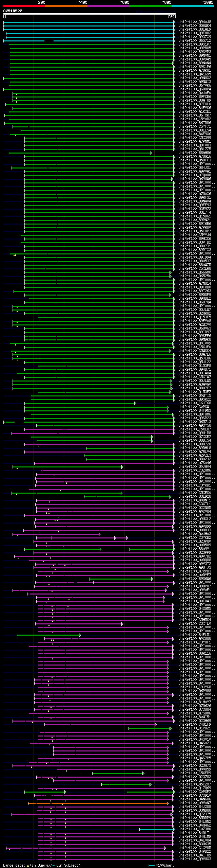
Task: Click the '~60%' legend label
Action: click(124, 2)
